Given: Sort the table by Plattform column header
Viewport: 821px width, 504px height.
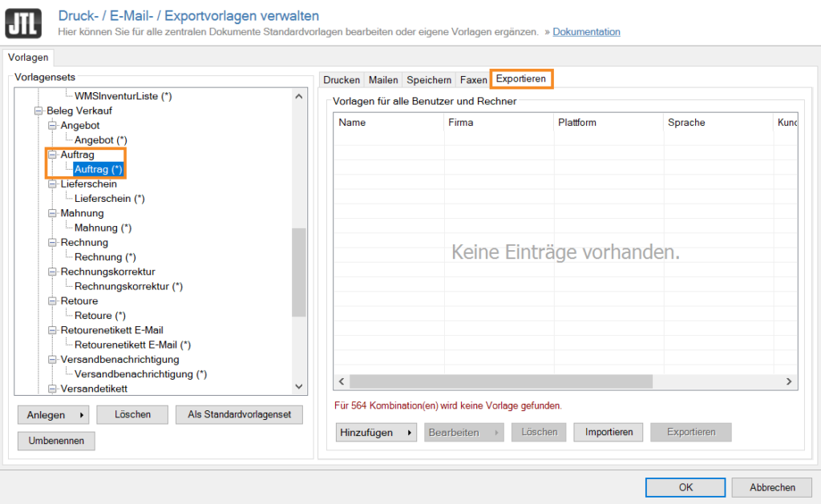Looking at the screenshot, I should pos(577,123).
